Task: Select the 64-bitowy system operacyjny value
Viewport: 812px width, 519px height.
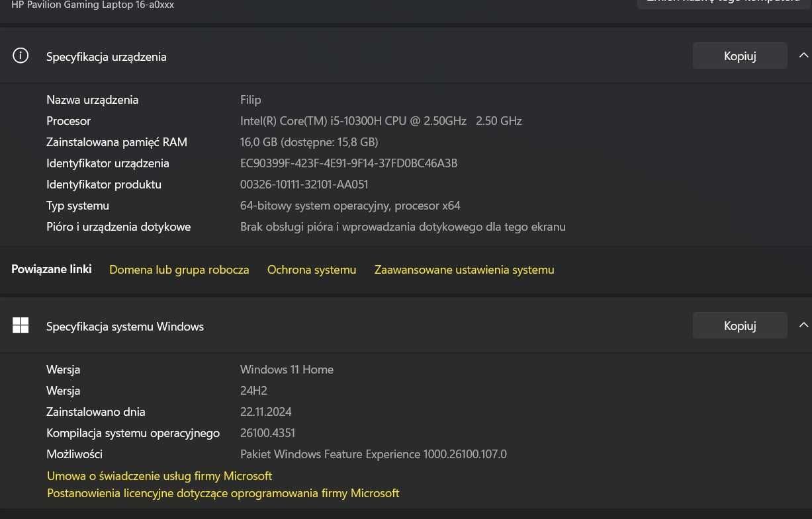Action: coord(350,206)
